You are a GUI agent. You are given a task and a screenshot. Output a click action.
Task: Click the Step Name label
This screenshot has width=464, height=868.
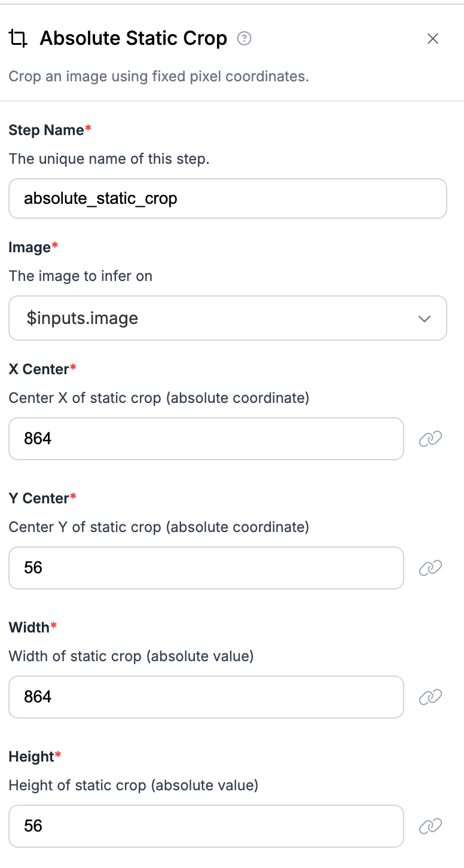(x=47, y=130)
